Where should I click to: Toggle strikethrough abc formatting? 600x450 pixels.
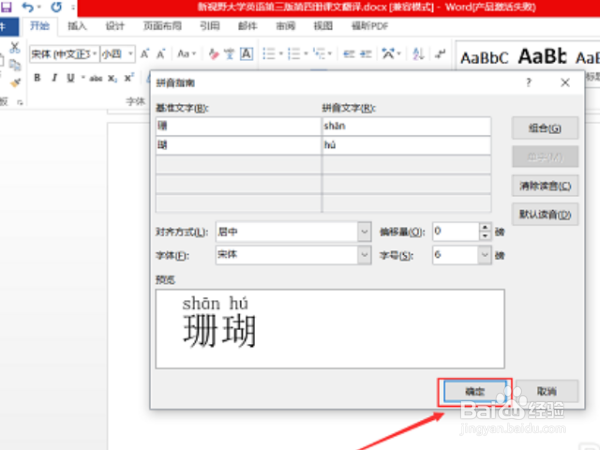pyautogui.click(x=96, y=78)
